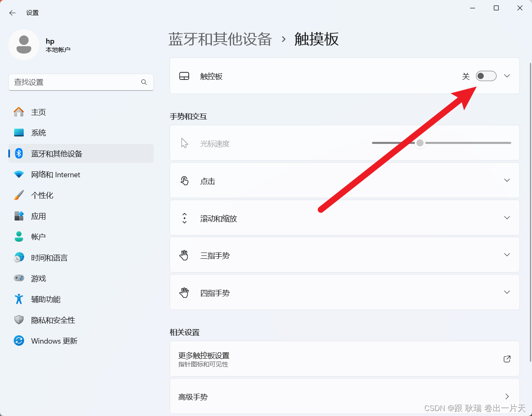The image size is (532, 416).
Task: Open Windows 更新 settings page
Action: point(81,341)
